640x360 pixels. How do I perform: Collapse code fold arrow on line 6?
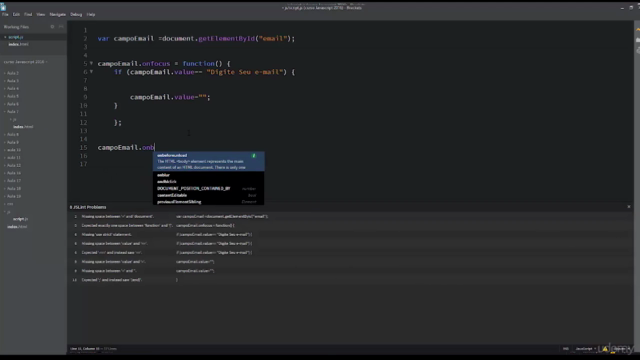pos(91,71)
